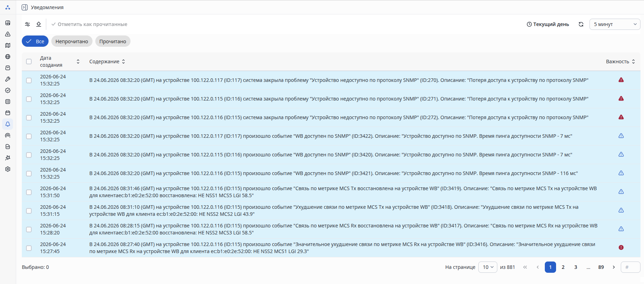Screen dimensions: 644x284
Task: Open the settings gear icon in sidebar
Action: pyautogui.click(x=8, y=169)
